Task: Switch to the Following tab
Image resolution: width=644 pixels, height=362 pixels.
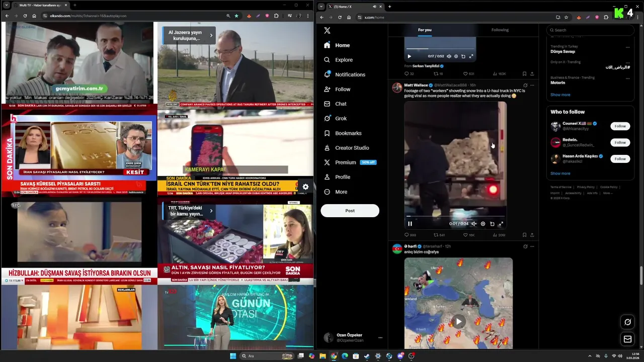Action: pos(500,30)
